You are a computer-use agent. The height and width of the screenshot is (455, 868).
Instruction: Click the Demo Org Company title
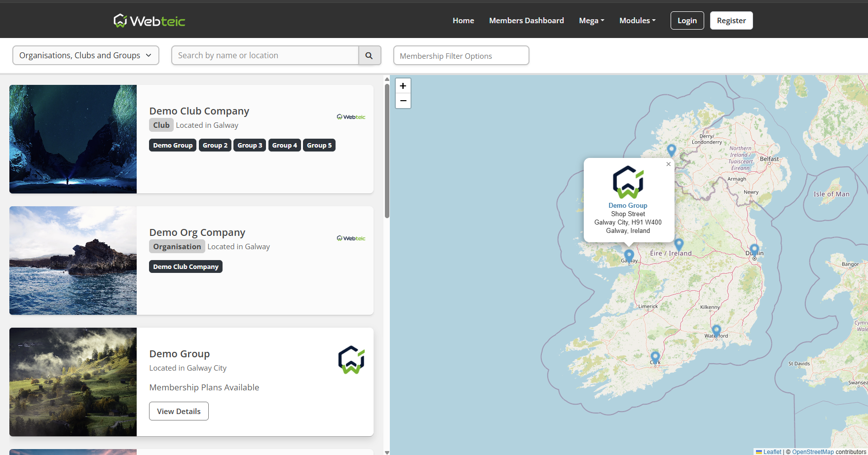tap(197, 232)
